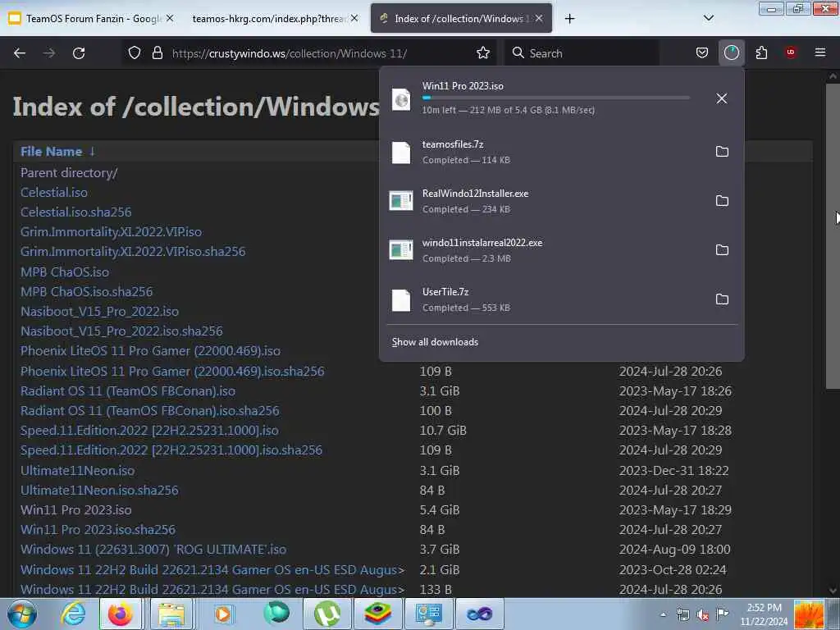Open the extensions puzzle icon
The width and height of the screenshot is (840, 630).
[761, 53]
